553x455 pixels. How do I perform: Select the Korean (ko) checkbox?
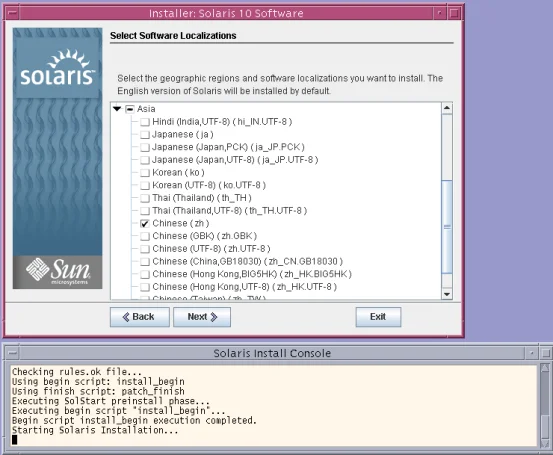(145, 173)
